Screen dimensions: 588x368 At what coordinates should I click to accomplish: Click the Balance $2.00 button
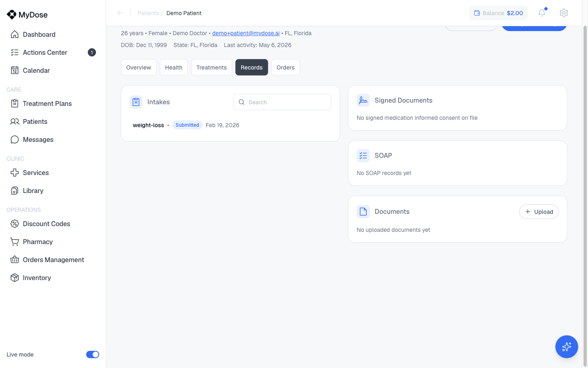[498, 13]
